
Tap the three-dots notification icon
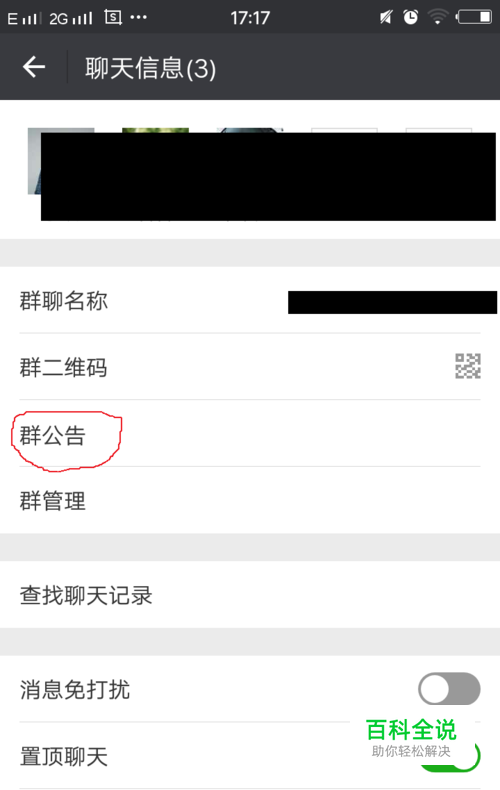coord(138,18)
